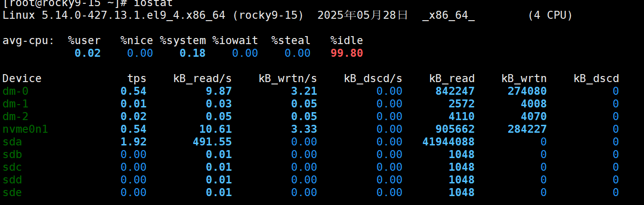Click the sde kB_read value 1048
The height and width of the screenshot is (205, 644).
click(x=462, y=192)
